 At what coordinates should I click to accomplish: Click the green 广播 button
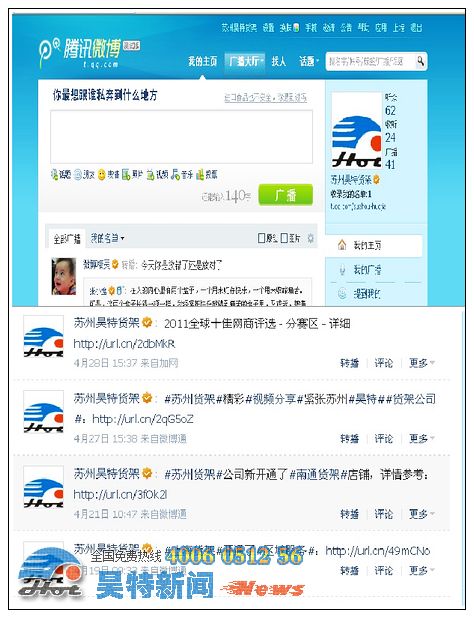tap(286, 195)
